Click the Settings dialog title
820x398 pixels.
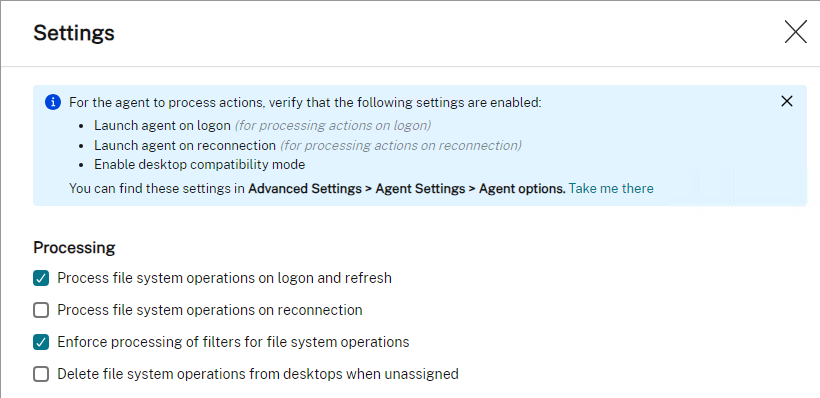tap(74, 33)
